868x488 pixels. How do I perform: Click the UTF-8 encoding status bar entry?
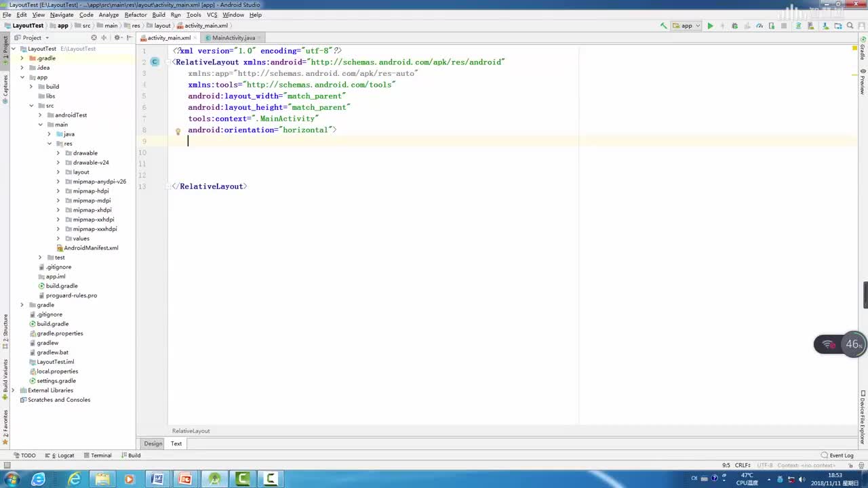pos(765,465)
